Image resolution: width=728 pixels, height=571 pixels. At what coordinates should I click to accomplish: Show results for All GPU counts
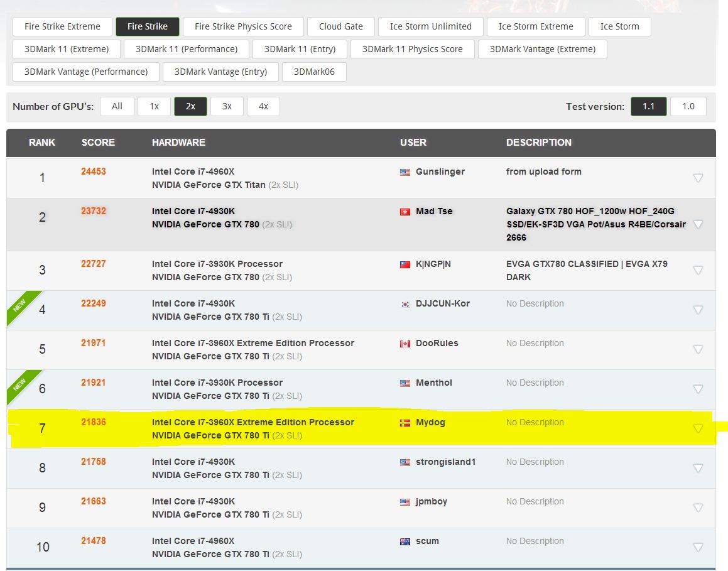point(117,106)
